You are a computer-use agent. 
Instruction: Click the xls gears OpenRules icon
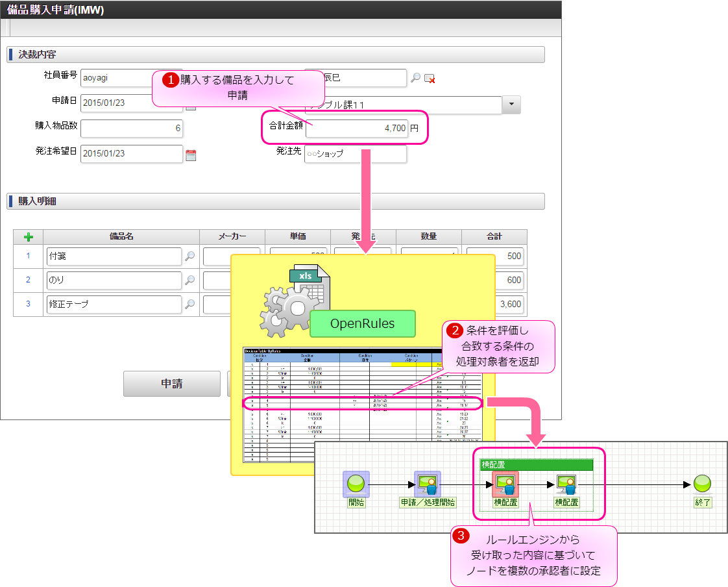(x=295, y=300)
